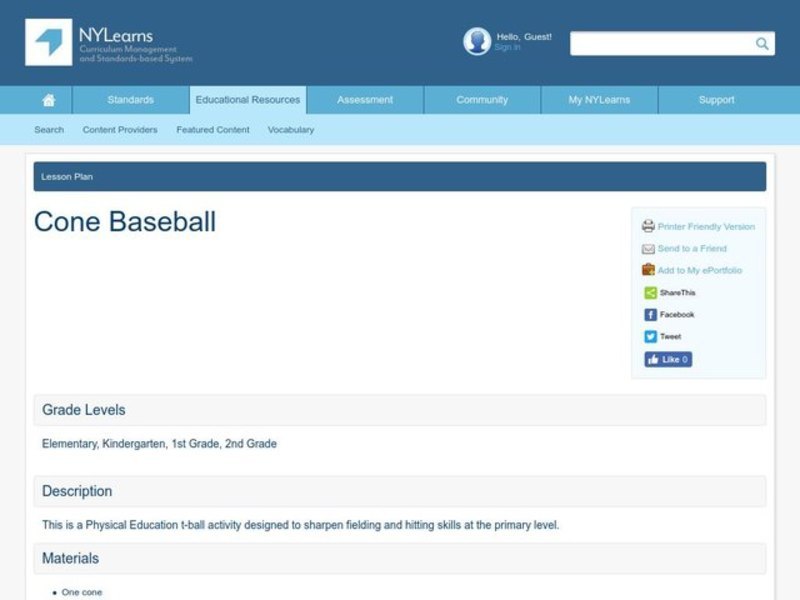The image size is (800, 600).
Task: Expand the My NYLearns menu
Action: (x=599, y=99)
